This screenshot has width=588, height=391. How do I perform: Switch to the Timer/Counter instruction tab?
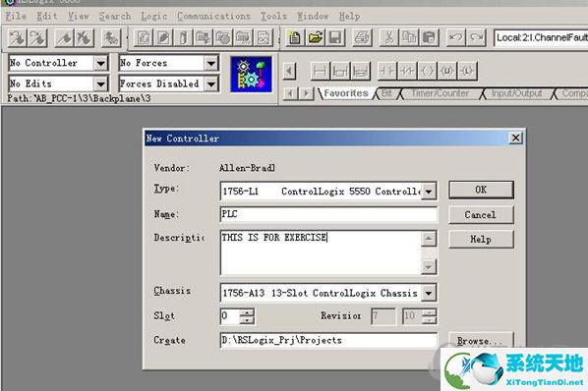click(x=440, y=93)
